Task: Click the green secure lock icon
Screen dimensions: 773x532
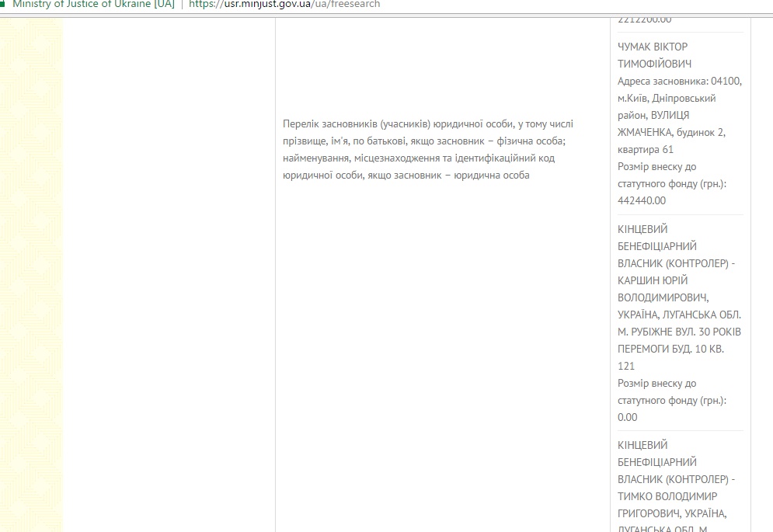Action: click(4, 3)
